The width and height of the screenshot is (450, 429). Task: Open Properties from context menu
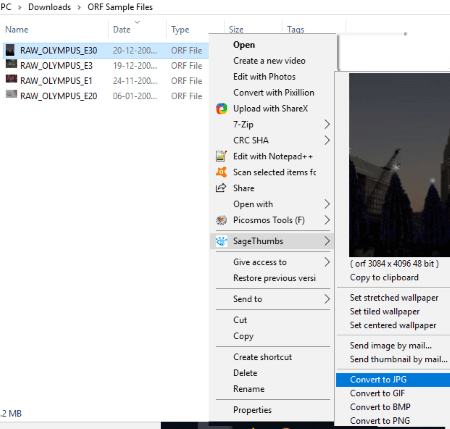[252, 410]
